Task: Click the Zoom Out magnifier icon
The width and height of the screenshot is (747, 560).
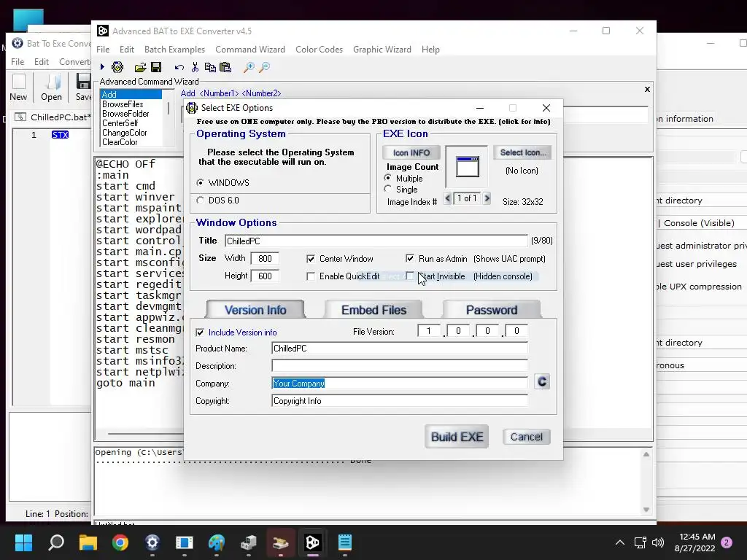Action: [264, 67]
